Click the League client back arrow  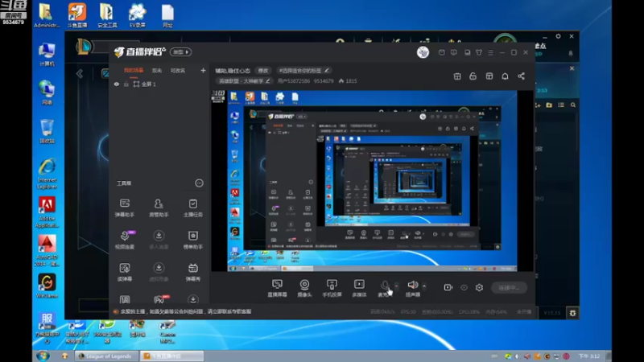tap(80, 74)
